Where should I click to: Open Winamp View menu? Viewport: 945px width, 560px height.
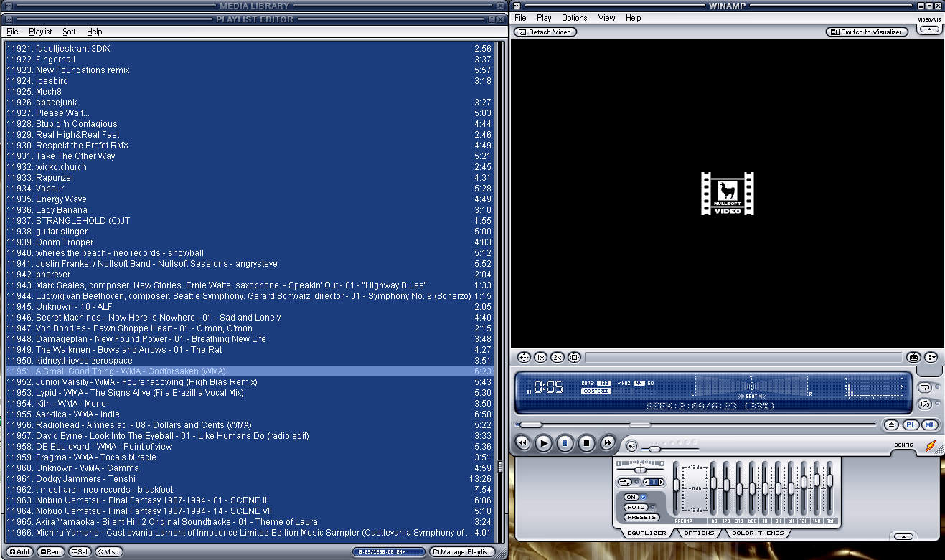606,18
